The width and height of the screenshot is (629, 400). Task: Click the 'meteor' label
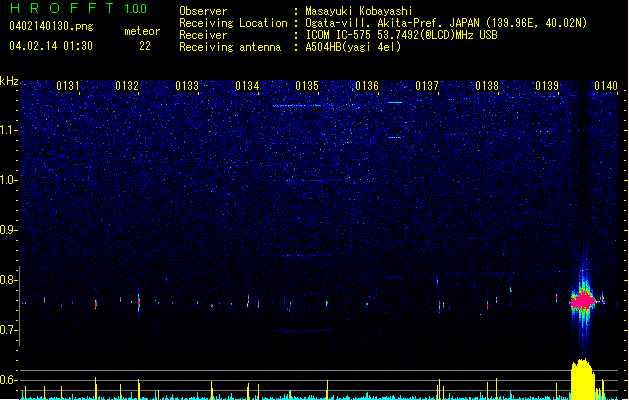click(x=142, y=31)
